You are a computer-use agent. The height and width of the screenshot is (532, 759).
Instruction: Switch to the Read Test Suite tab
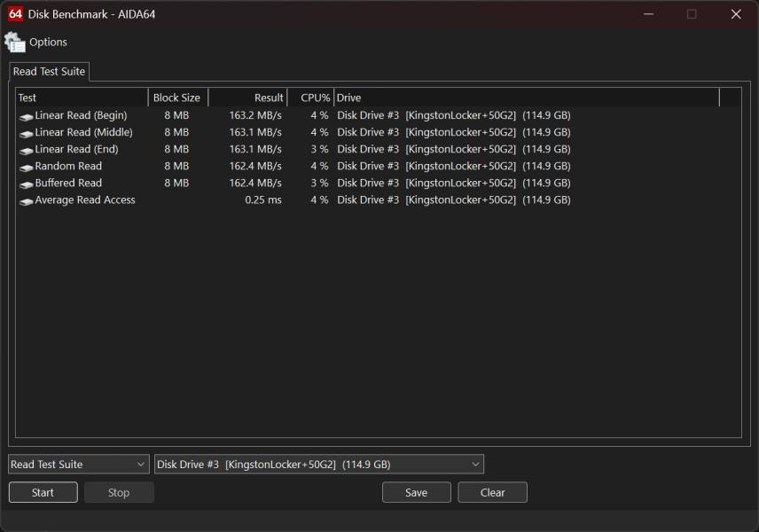(x=49, y=71)
